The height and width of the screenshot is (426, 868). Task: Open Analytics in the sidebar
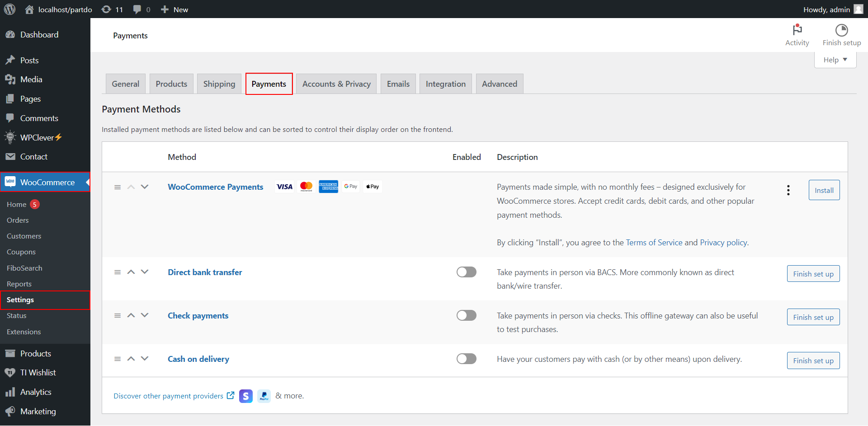tap(45, 392)
